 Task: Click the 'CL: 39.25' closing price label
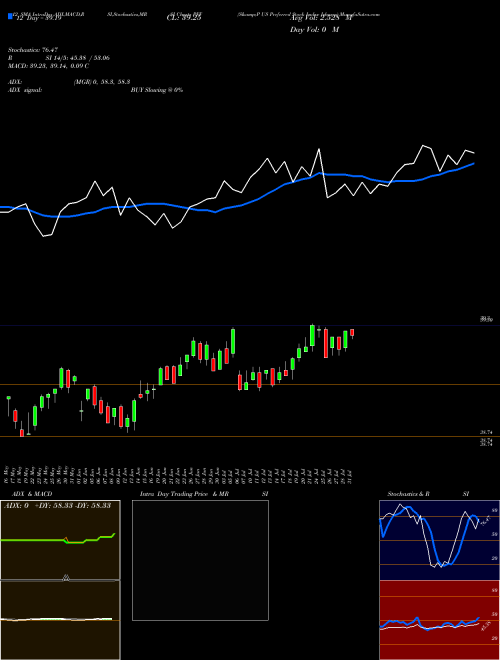(x=184, y=18)
